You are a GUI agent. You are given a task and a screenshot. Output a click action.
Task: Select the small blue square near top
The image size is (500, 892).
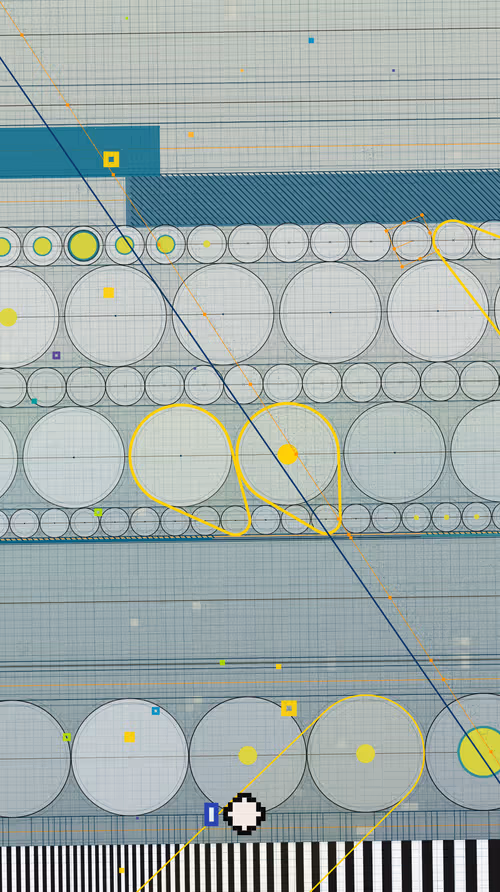pos(311,40)
